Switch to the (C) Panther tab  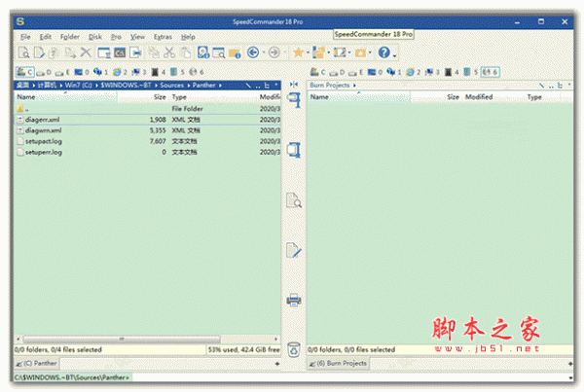(37, 364)
